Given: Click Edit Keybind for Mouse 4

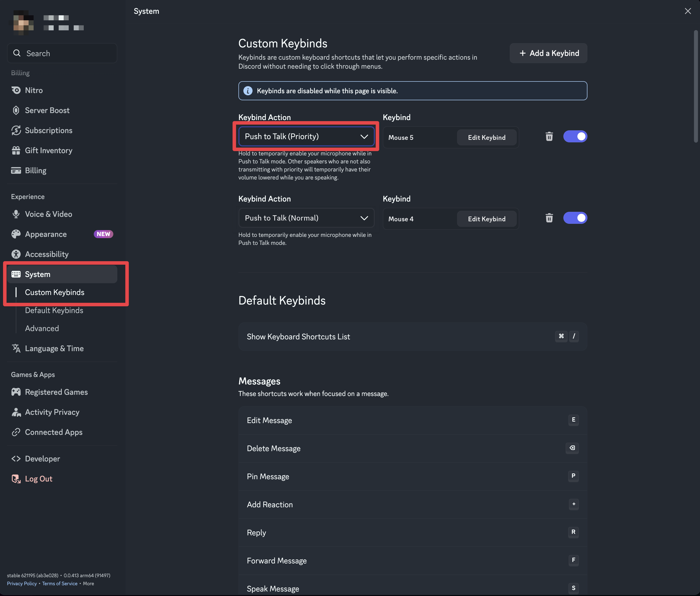Looking at the screenshot, I should tap(486, 219).
